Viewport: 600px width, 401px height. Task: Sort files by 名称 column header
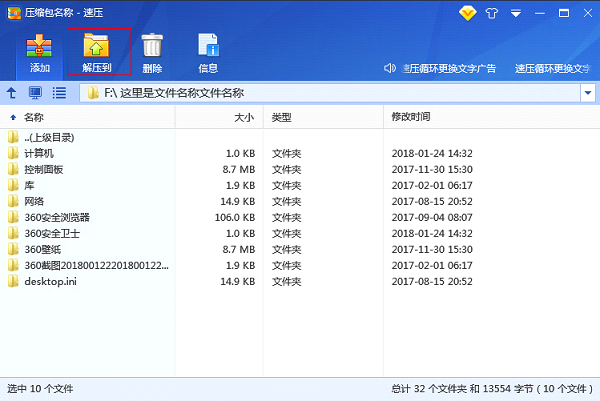click(34, 118)
